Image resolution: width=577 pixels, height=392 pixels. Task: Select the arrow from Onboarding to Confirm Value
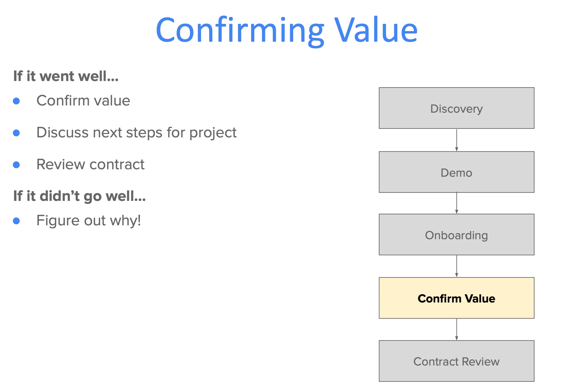click(457, 266)
